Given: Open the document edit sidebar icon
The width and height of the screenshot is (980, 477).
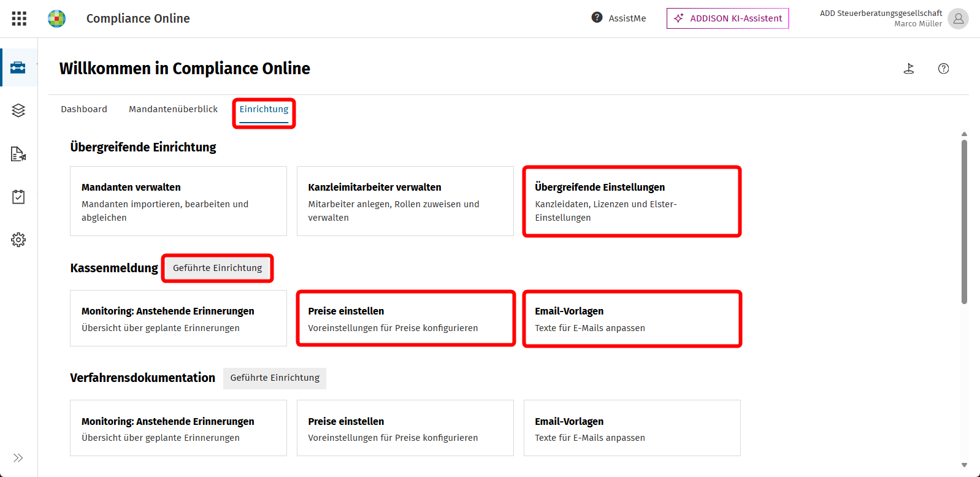Looking at the screenshot, I should [x=18, y=154].
